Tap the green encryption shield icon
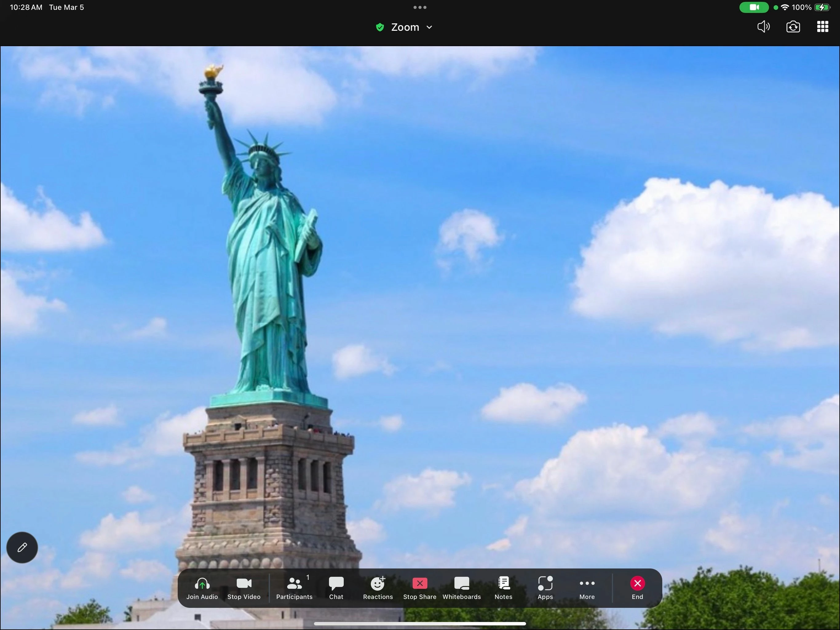This screenshot has height=630, width=840. coord(379,27)
